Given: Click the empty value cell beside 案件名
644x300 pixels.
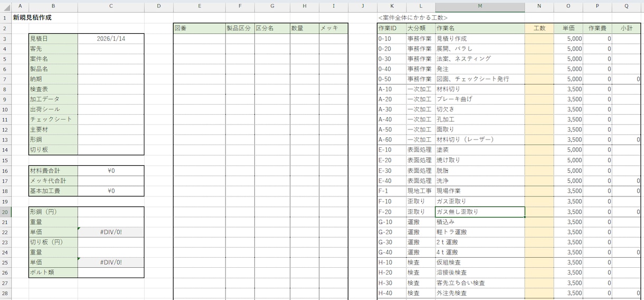Looking at the screenshot, I should 111,59.
